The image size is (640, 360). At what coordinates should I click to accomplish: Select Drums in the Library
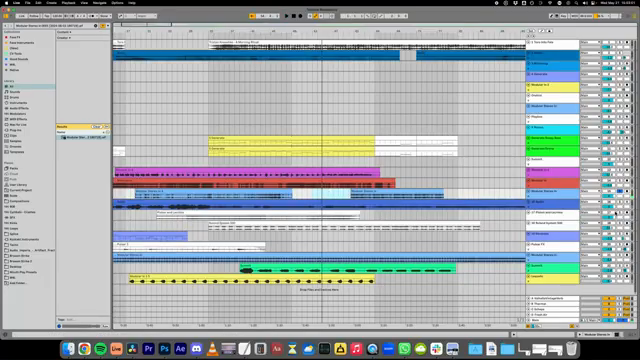click(14, 97)
